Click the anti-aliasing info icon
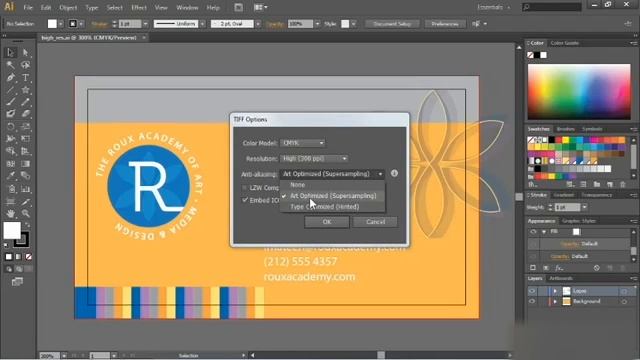Viewport: 640px width, 360px height. (x=394, y=173)
